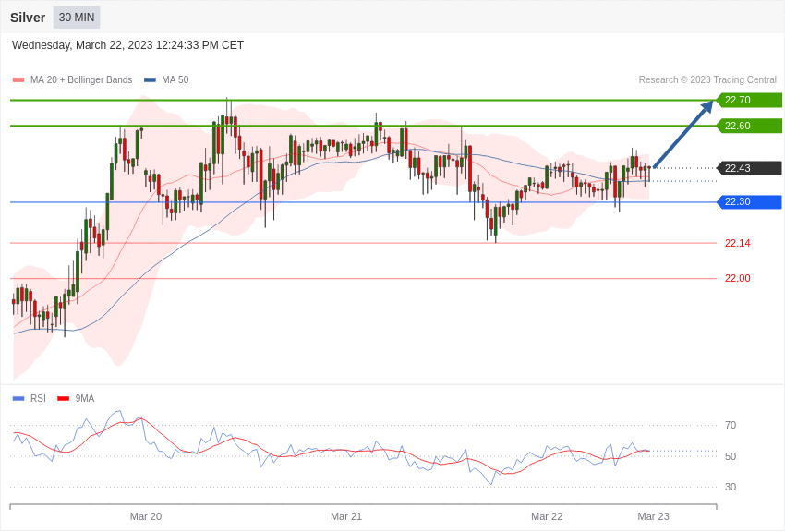This screenshot has width=785, height=532.
Task: Click the 22.00 red support value
Action: click(x=738, y=278)
